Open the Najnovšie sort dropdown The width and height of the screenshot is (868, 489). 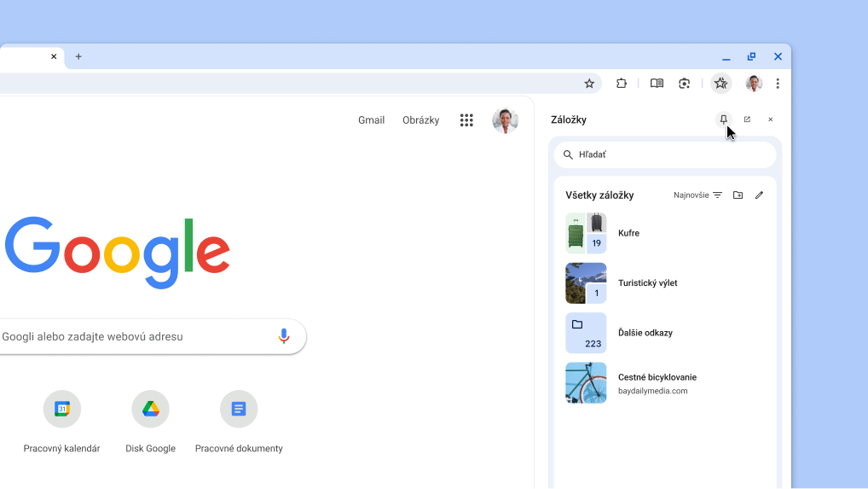pyautogui.click(x=697, y=195)
